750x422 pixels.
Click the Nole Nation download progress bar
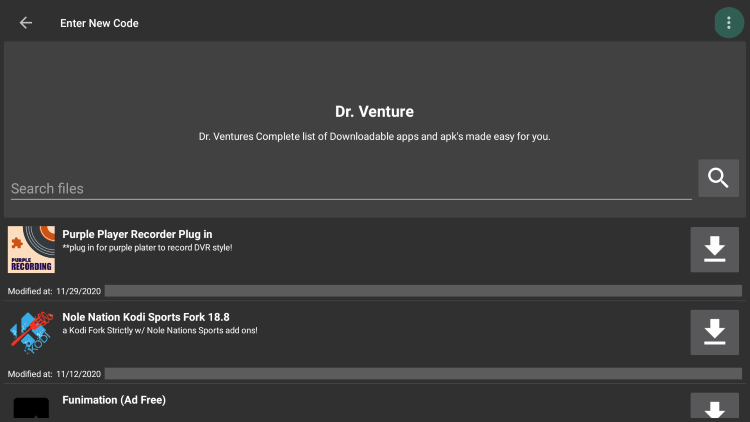(423, 374)
